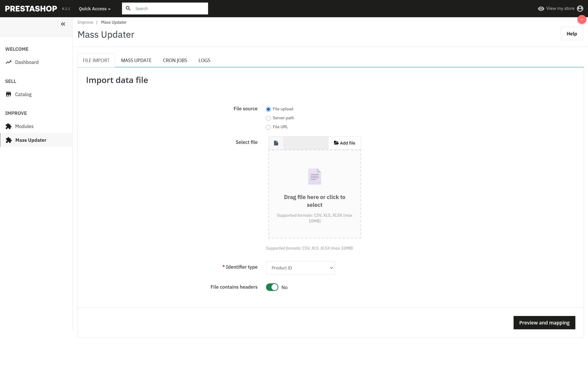Select the Server path radio button
The width and height of the screenshot is (588, 367).
268,118
